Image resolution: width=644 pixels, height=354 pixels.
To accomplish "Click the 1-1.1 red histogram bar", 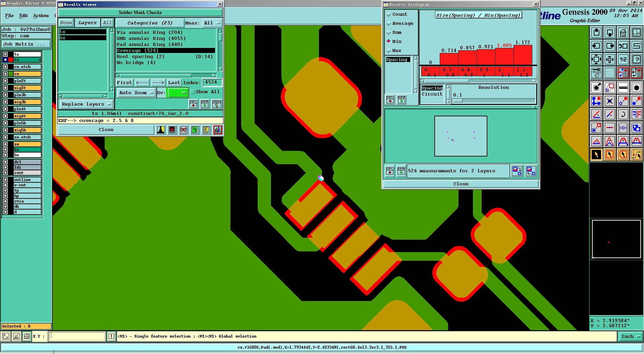I will click(x=504, y=57).
